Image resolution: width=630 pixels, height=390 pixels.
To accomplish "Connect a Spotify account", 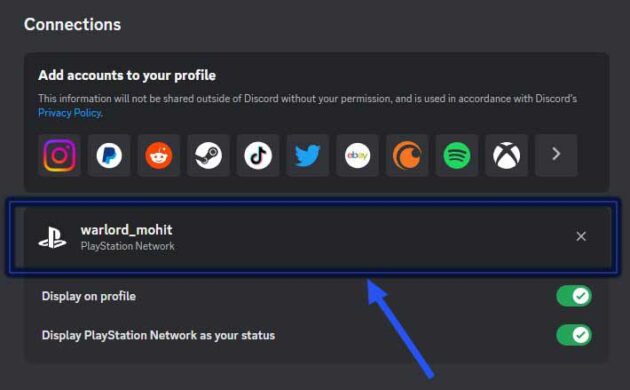I will click(x=457, y=155).
